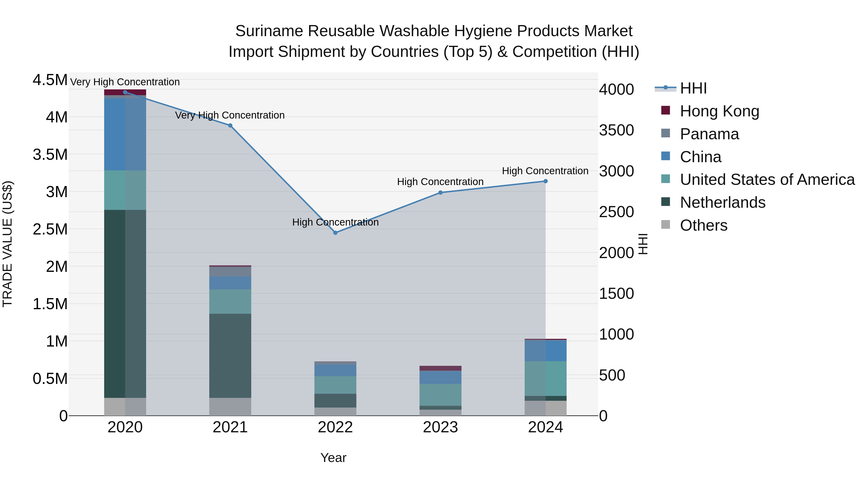This screenshot has height=488, width=868.
Task: Click the 4.5M left axis tick label
Action: 50,80
